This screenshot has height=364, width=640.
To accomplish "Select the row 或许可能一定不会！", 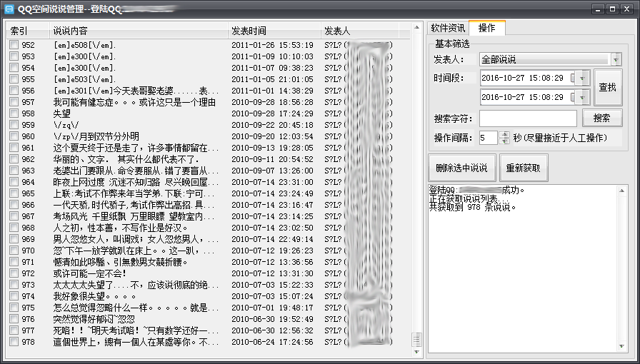I will coord(209,273).
